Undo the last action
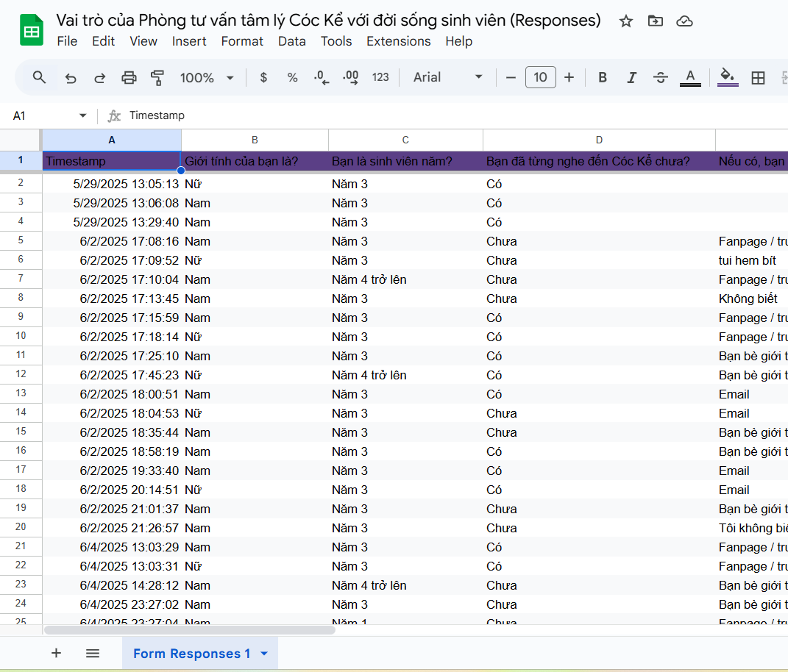The height and width of the screenshot is (672, 788). click(71, 77)
